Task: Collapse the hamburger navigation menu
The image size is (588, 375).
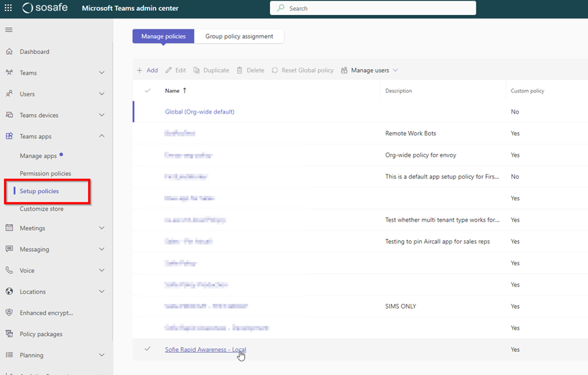Action: point(9,30)
